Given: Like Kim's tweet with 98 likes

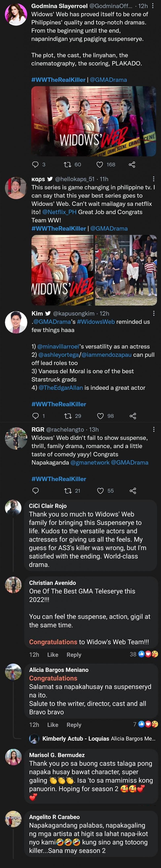Looking at the screenshot, I should click(x=100, y=416).
